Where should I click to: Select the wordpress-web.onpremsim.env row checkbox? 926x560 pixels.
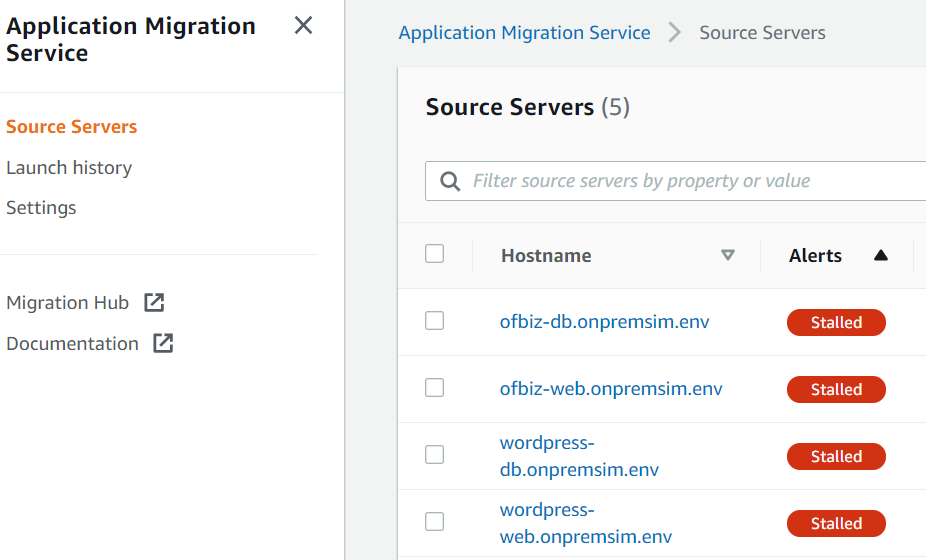435,522
